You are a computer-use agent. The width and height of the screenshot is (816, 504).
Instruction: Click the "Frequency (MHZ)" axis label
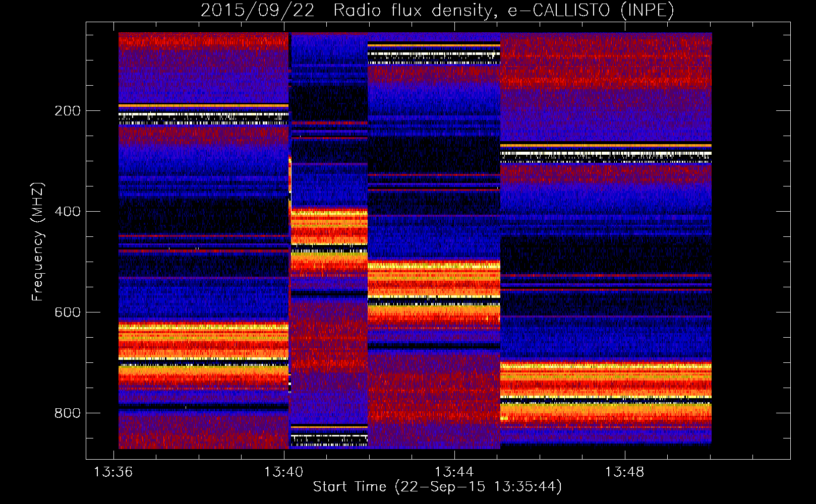(38, 242)
